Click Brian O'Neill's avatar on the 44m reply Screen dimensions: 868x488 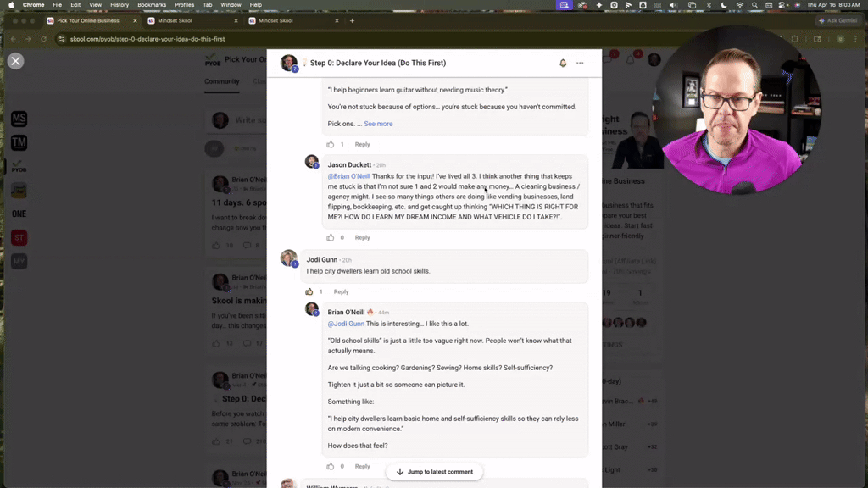coord(312,308)
